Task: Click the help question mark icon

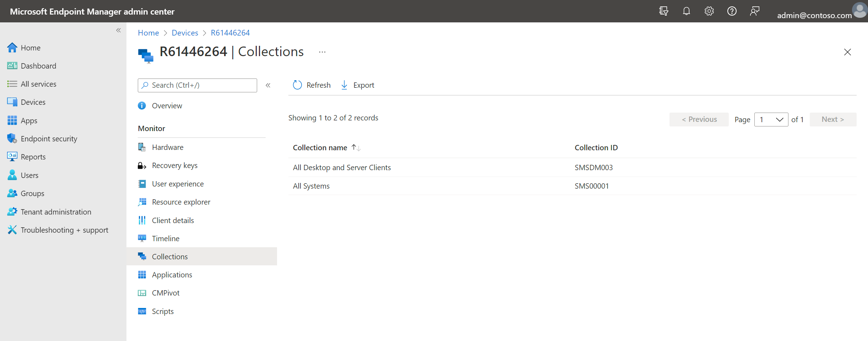Action: click(732, 11)
